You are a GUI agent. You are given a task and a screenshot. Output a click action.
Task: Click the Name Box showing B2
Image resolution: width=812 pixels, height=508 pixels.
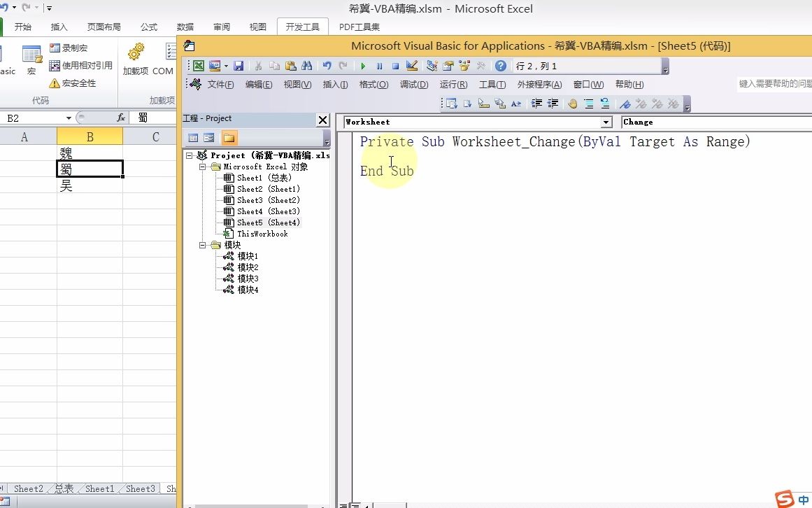pyautogui.click(x=28, y=117)
